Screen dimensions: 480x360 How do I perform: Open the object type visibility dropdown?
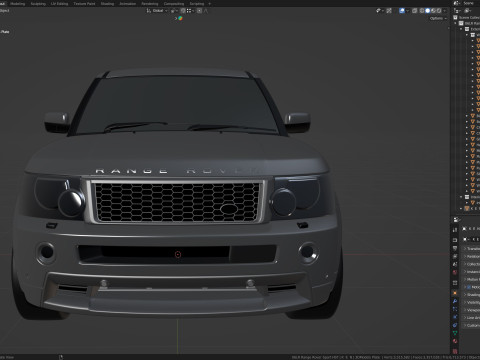[x=380, y=11]
